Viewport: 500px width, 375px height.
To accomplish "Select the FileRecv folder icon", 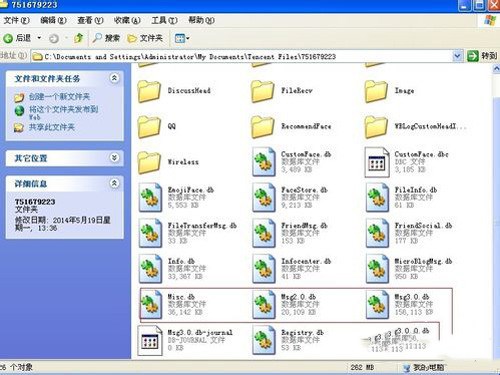I will click(x=263, y=91).
